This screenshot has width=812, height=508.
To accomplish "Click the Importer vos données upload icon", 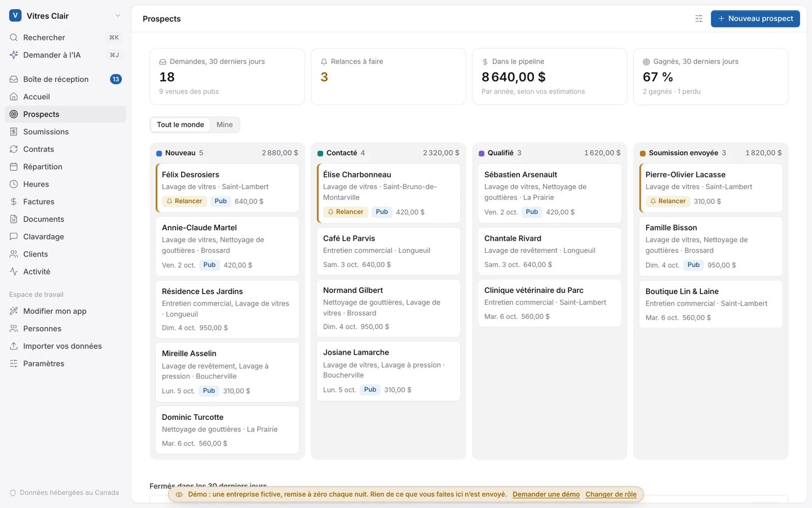I will click(14, 346).
